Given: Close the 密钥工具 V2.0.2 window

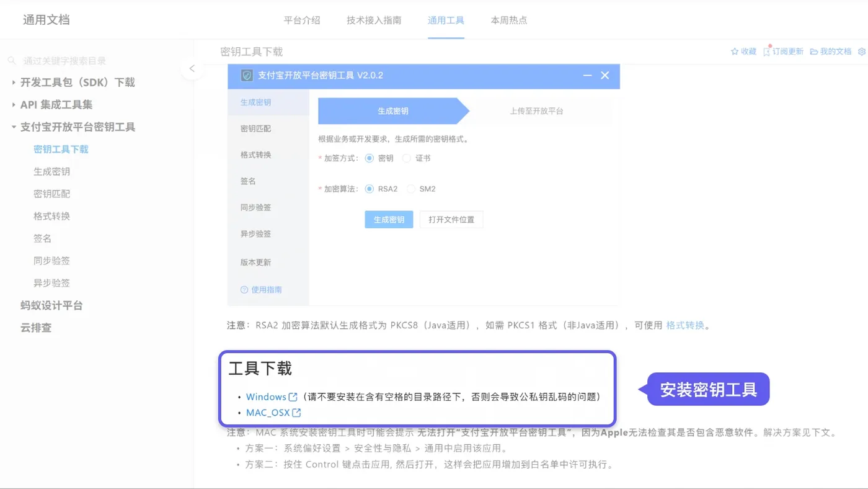Looking at the screenshot, I should pyautogui.click(x=605, y=75).
